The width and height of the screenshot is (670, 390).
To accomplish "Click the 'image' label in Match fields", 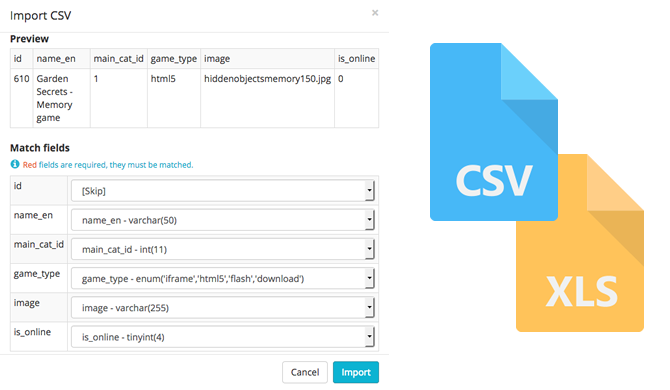I will (x=26, y=303).
